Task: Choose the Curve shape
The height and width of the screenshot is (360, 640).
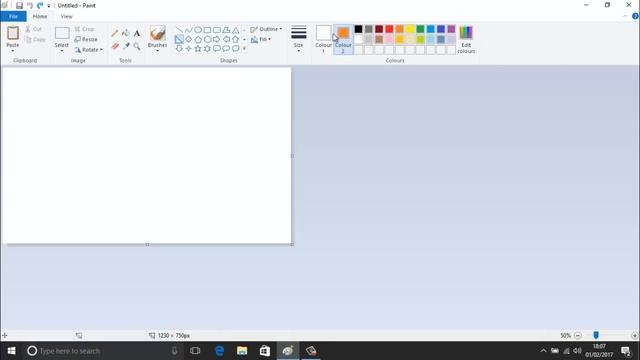Action: [189, 30]
